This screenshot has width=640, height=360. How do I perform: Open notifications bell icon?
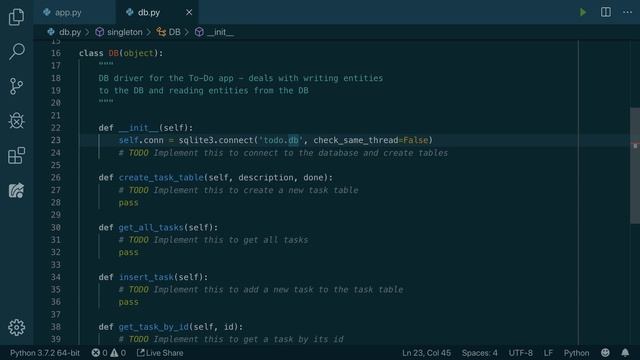click(625, 353)
